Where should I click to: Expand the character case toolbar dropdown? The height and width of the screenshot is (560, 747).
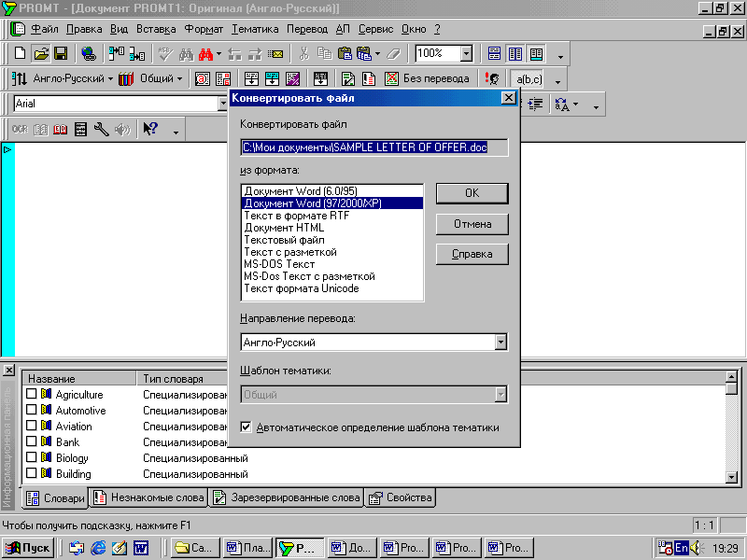575,104
